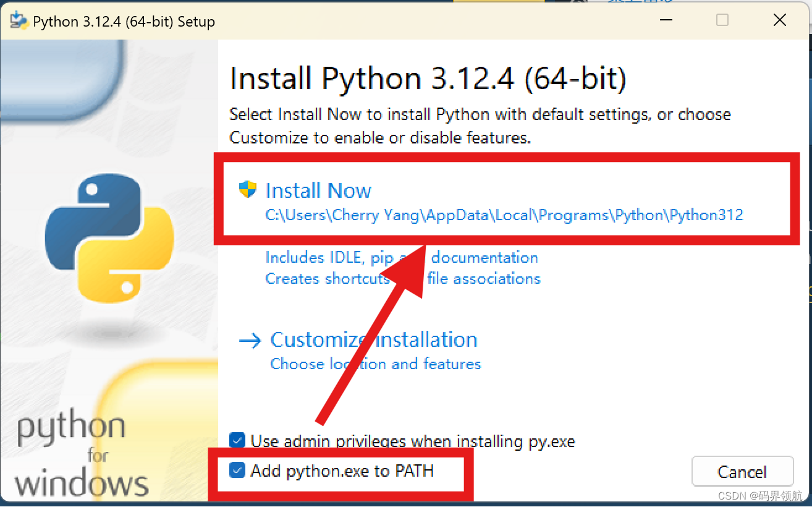812x507 pixels.
Task: Click 'Choose location and features' text
Action: pyautogui.click(x=376, y=364)
